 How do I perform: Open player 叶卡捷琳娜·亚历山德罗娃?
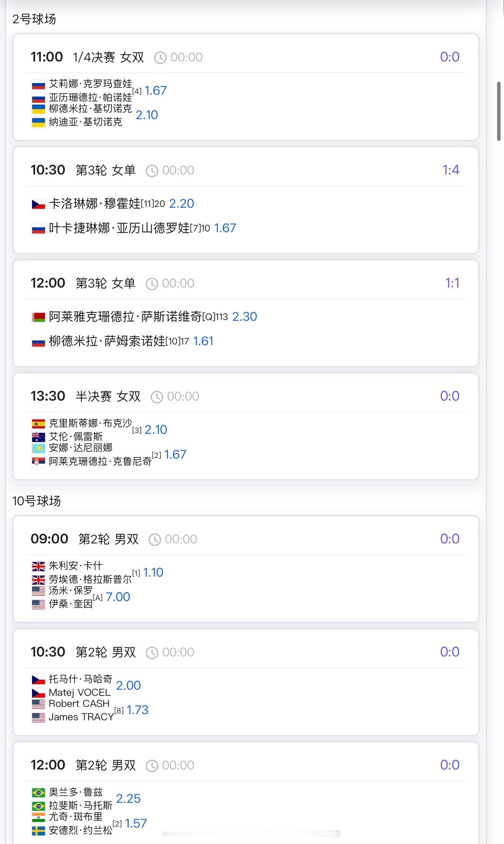point(119,228)
